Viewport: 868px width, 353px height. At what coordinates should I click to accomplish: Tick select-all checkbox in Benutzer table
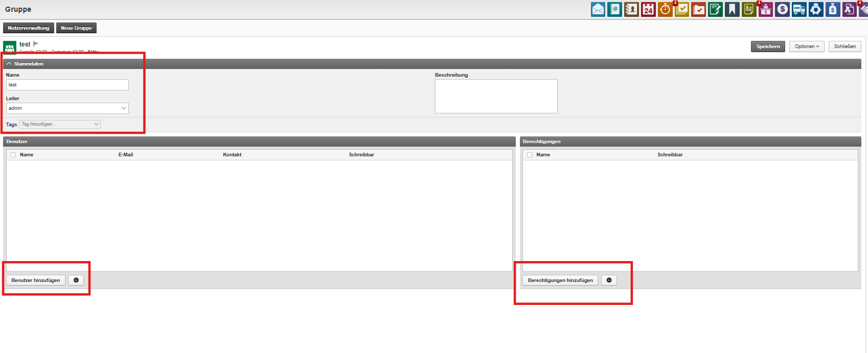(13, 155)
